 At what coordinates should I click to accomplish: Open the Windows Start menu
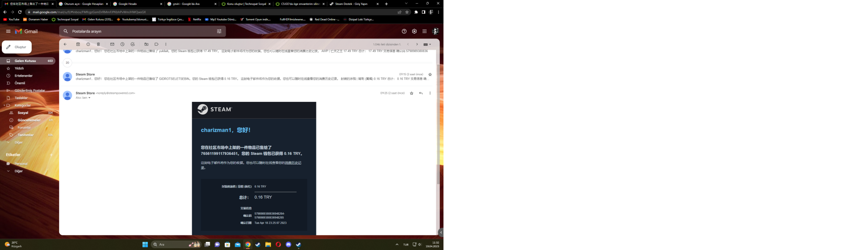tap(145, 245)
